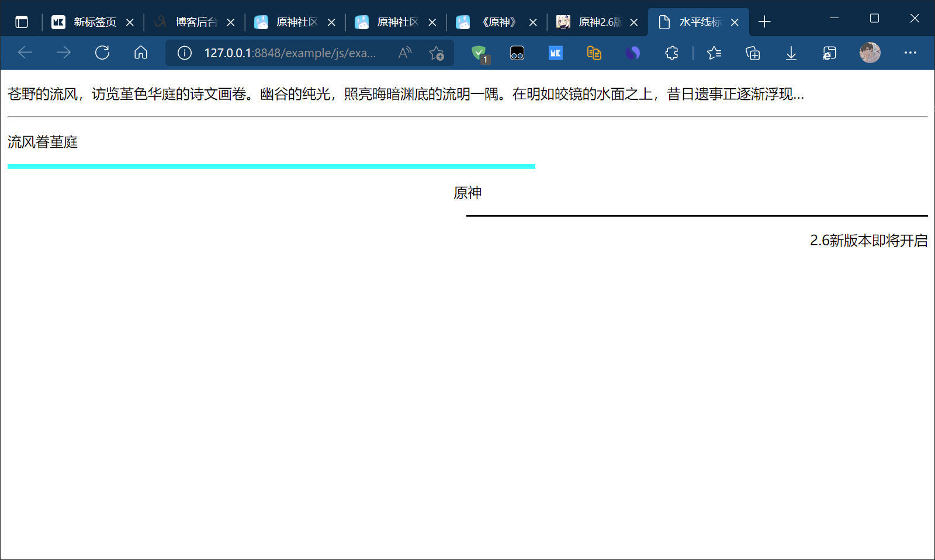Open the user profile avatar

(x=870, y=53)
